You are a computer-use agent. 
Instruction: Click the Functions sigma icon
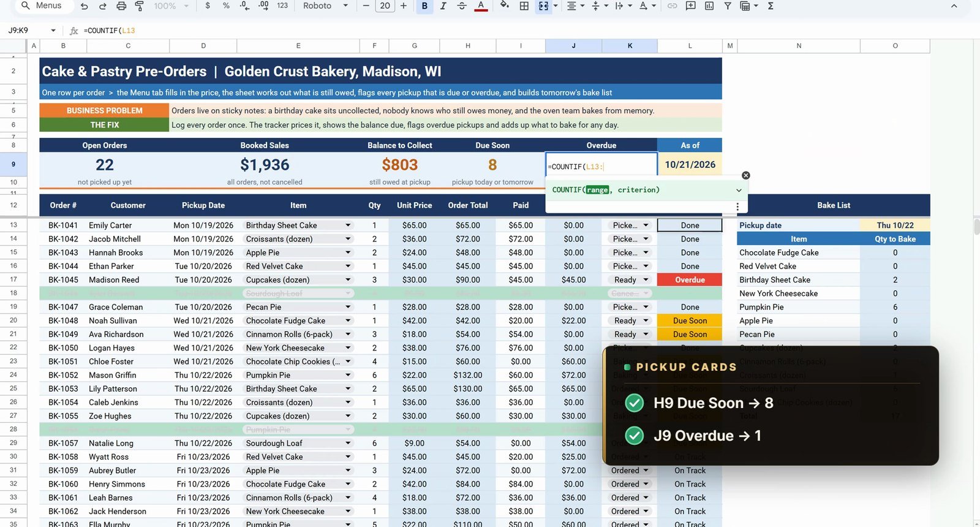pos(771,6)
